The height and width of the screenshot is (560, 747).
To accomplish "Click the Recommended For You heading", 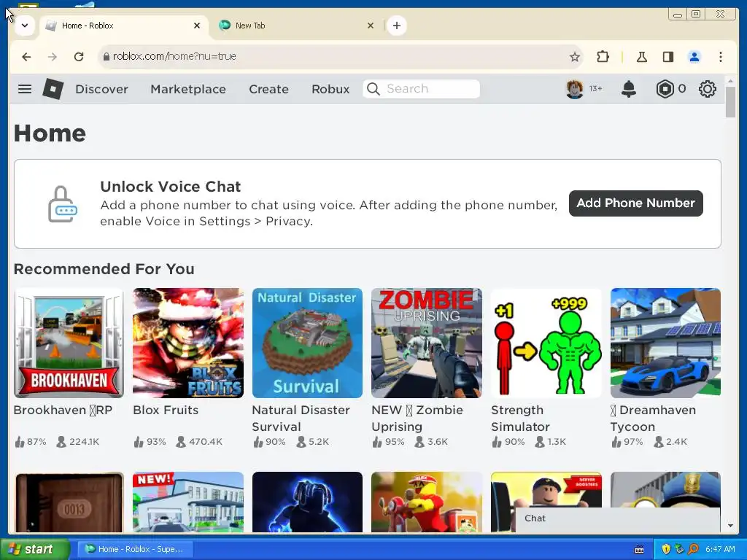I will (104, 269).
